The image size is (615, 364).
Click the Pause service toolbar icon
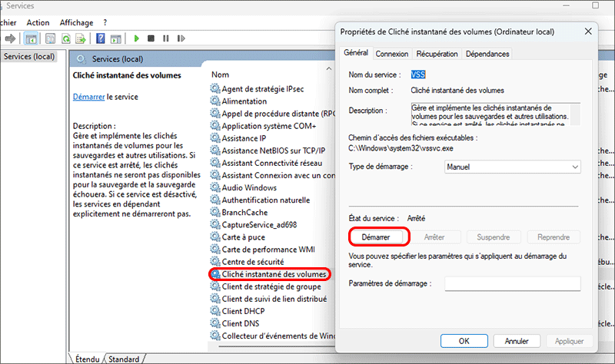tap(166, 38)
